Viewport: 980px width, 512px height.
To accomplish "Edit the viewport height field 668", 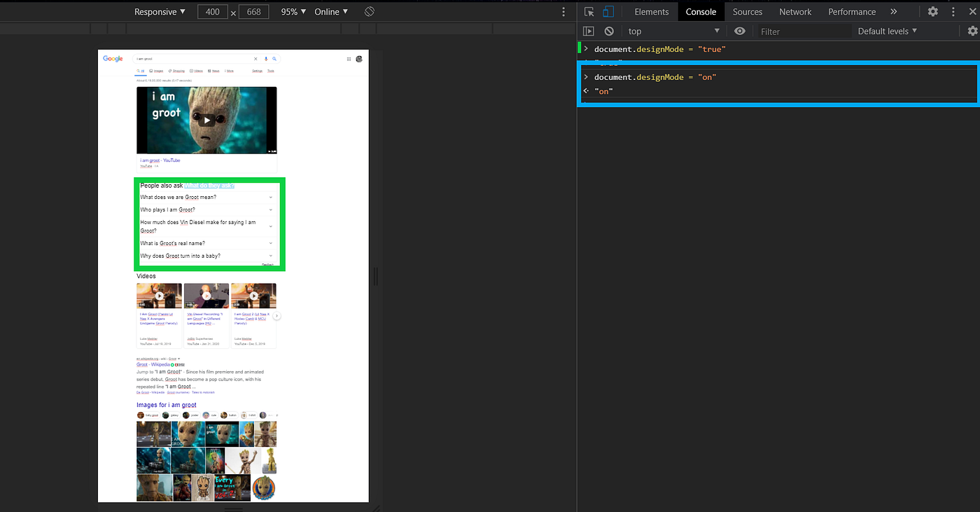I will pyautogui.click(x=253, y=12).
